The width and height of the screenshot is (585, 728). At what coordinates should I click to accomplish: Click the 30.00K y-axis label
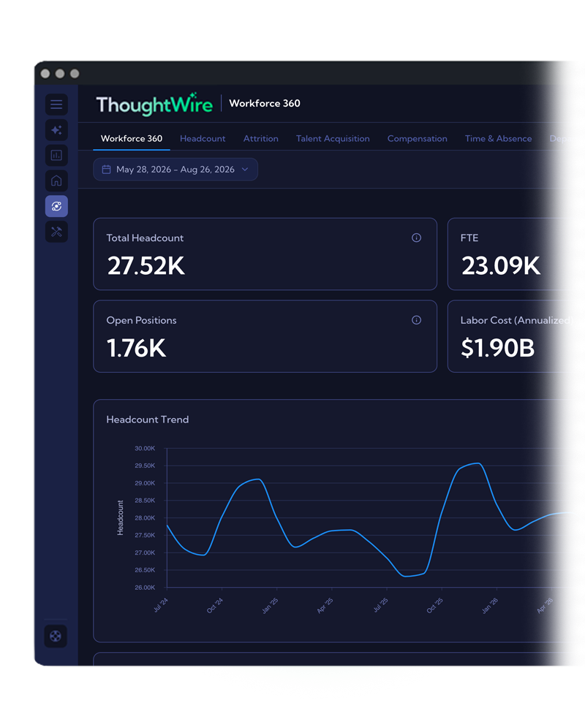pyautogui.click(x=145, y=448)
